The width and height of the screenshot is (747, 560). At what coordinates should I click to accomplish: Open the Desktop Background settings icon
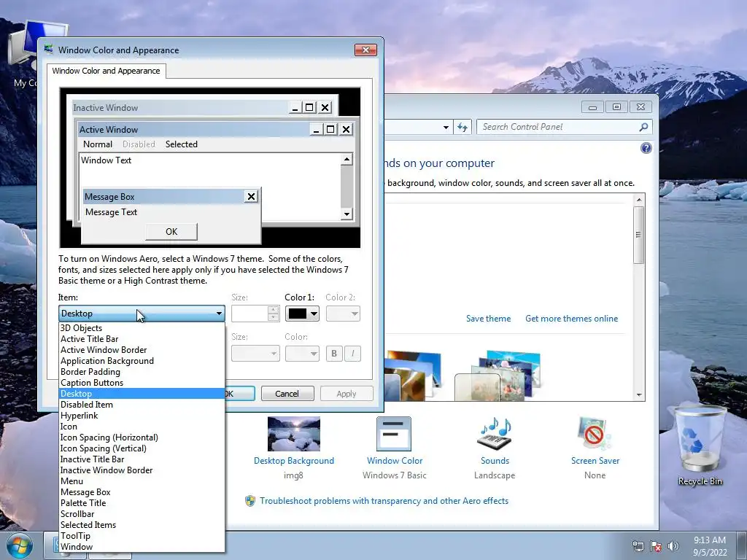click(x=293, y=434)
